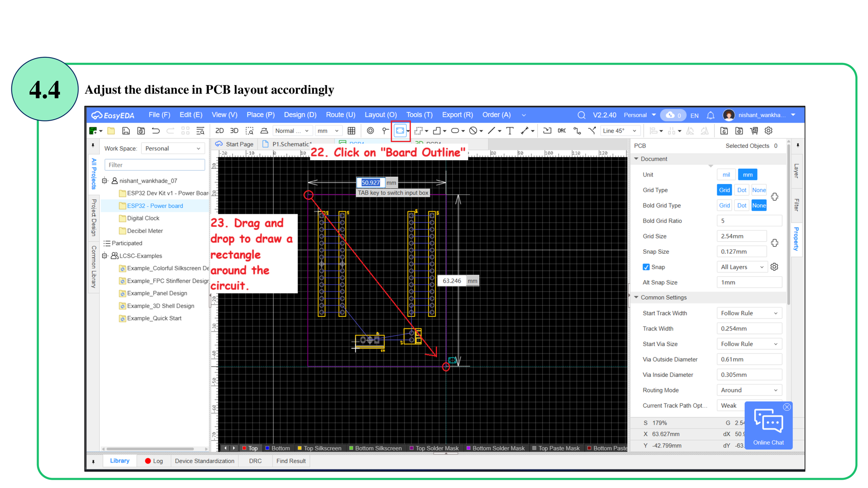Viewport: 868px width, 488px height.
Task: Set Bold Grid Type to Dot
Action: pyautogui.click(x=742, y=205)
